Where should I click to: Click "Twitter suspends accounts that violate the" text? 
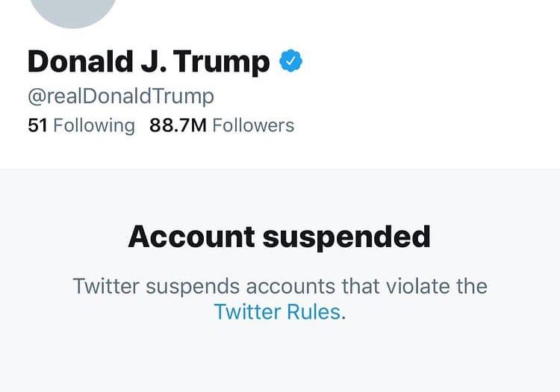point(279,286)
